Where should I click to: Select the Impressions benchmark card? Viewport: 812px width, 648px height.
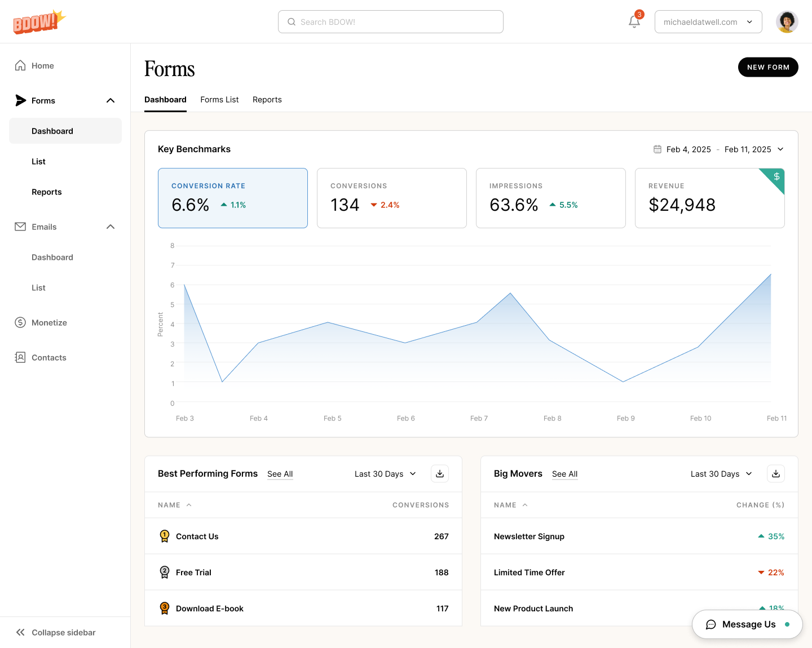click(551, 198)
